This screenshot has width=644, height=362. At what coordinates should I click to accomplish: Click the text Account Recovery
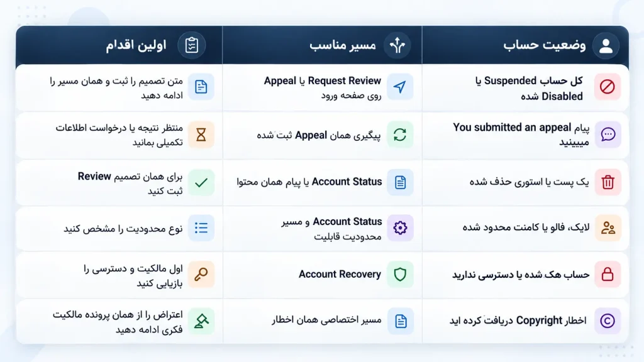tap(340, 274)
